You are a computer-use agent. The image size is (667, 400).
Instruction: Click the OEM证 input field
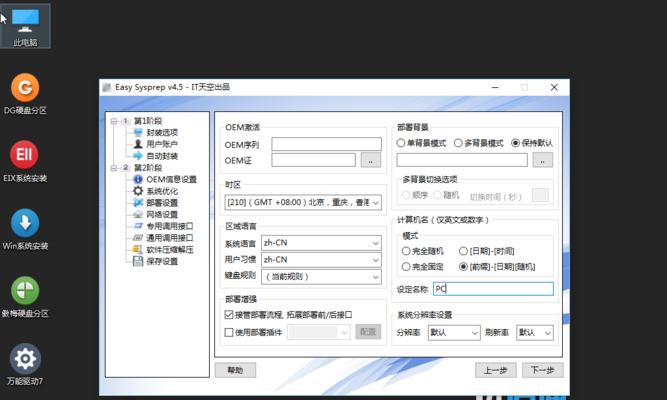[313, 160]
